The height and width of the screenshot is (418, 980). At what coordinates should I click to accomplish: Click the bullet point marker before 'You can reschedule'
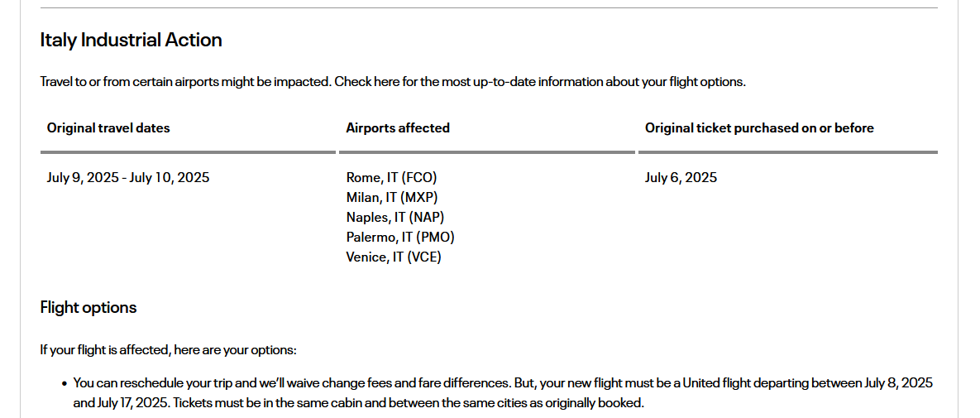pyautogui.click(x=64, y=384)
